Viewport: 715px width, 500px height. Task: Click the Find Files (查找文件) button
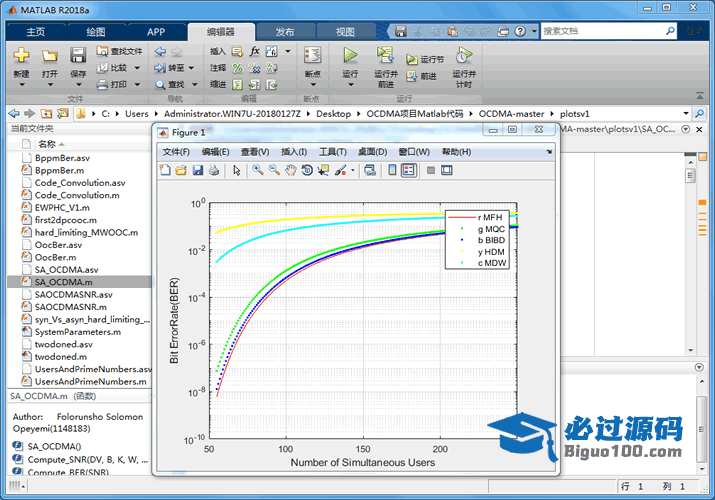[x=120, y=51]
